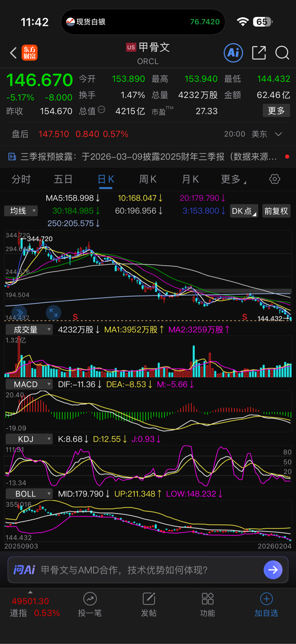296x644 pixels.
Task: Tap the 市盈 27.33 value
Action: [207, 111]
